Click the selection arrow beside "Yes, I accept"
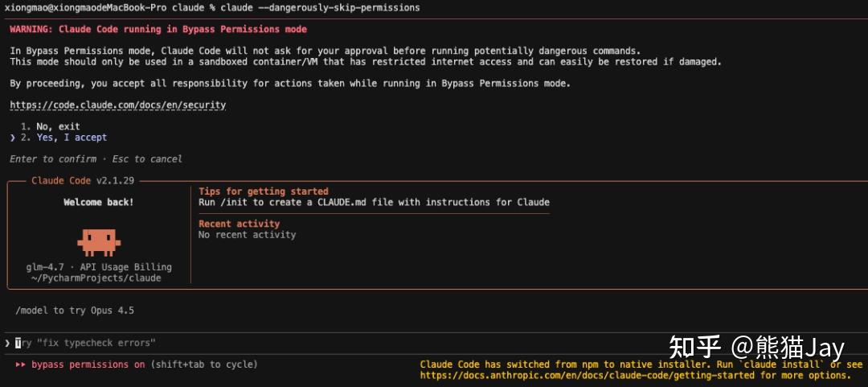This screenshot has height=387, width=868. coord(12,138)
